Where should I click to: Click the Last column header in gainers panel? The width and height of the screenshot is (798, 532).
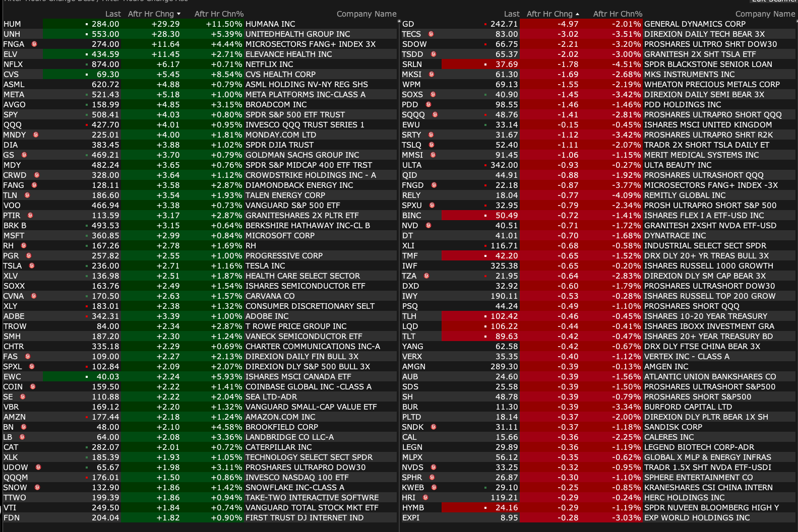pos(113,14)
